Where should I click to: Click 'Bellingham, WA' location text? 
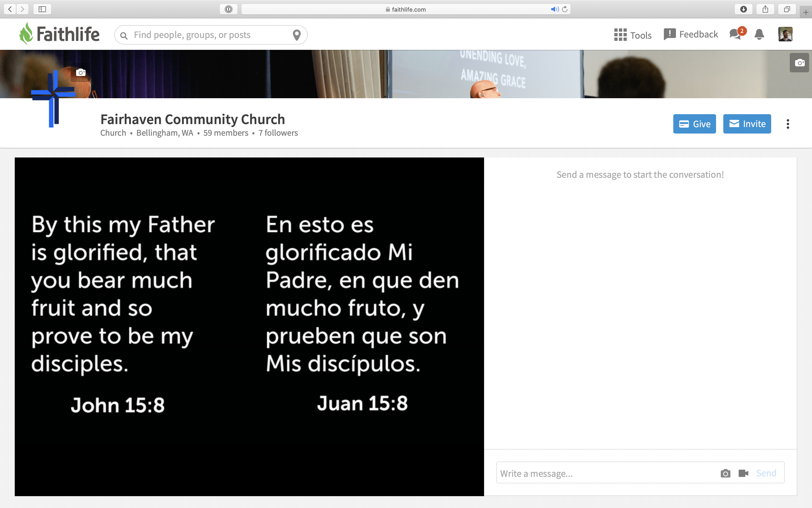(165, 133)
